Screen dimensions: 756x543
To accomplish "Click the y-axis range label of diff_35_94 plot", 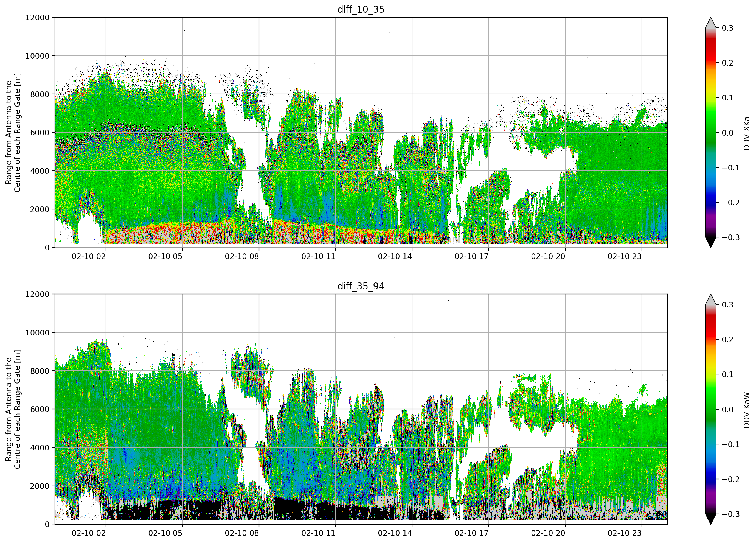I will click(x=13, y=409).
